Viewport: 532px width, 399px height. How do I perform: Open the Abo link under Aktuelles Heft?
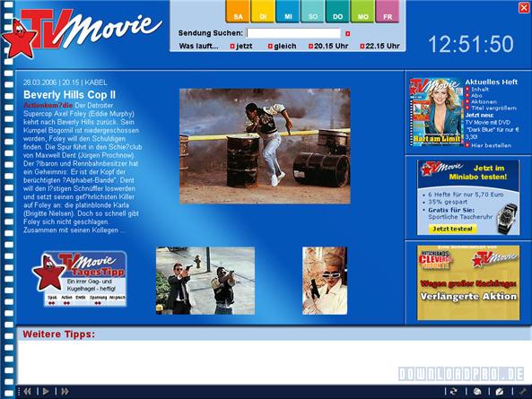pos(476,96)
